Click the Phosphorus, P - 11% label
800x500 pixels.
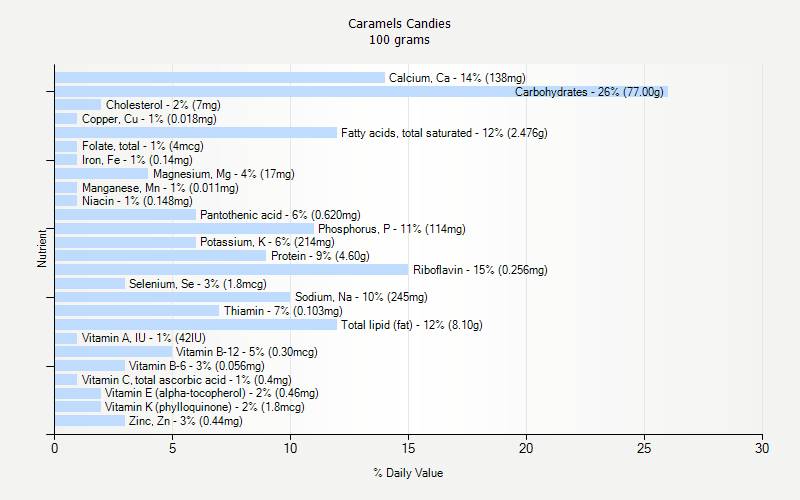(x=392, y=229)
